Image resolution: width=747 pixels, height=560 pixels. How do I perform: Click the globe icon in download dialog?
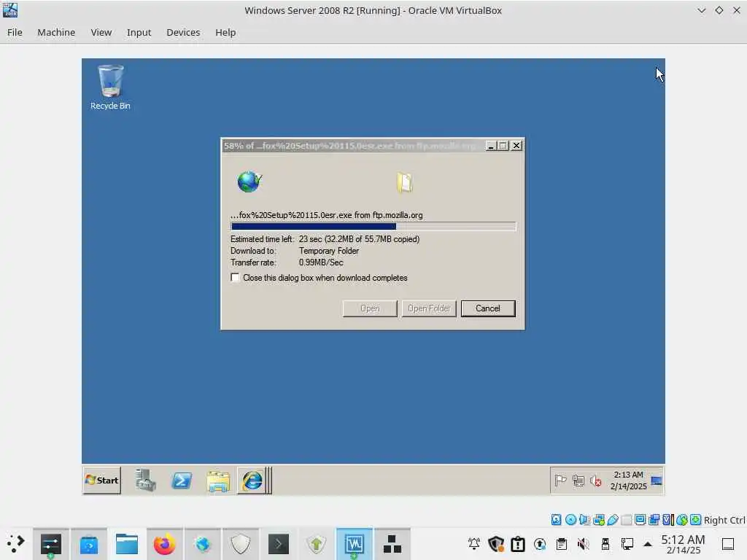[x=249, y=182]
